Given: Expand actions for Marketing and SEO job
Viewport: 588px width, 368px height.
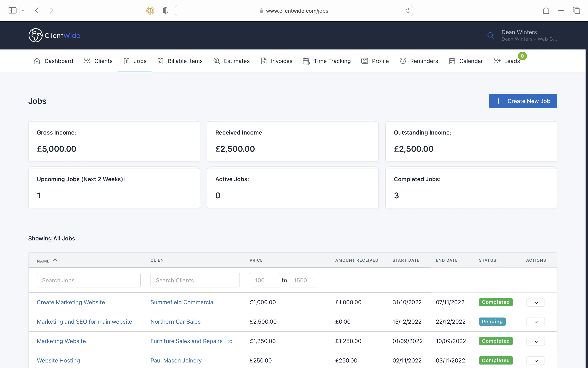Looking at the screenshot, I should (x=535, y=322).
